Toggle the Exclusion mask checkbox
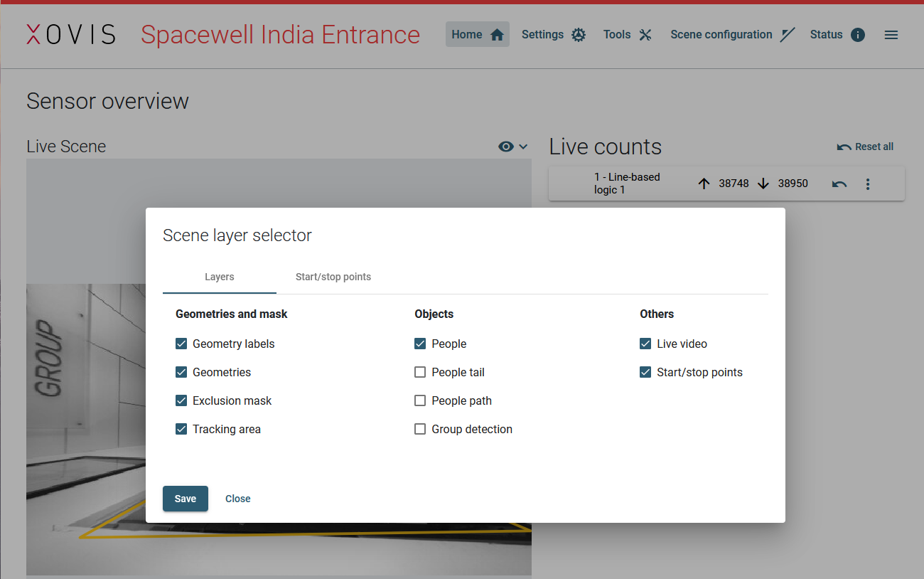 point(181,400)
